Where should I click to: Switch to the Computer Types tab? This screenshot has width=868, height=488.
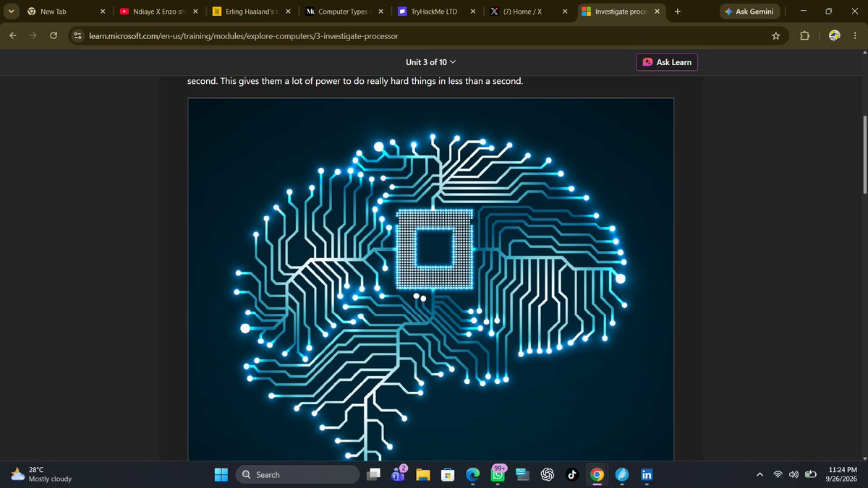(x=345, y=12)
